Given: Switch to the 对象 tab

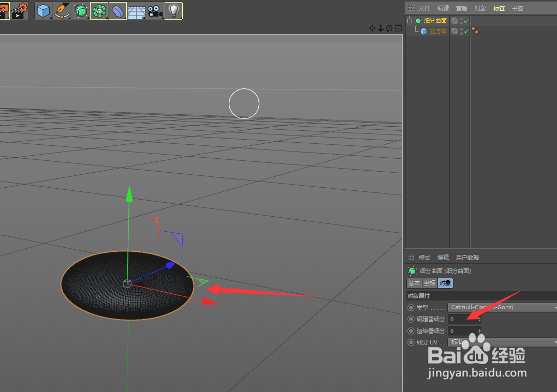Looking at the screenshot, I should [445, 283].
